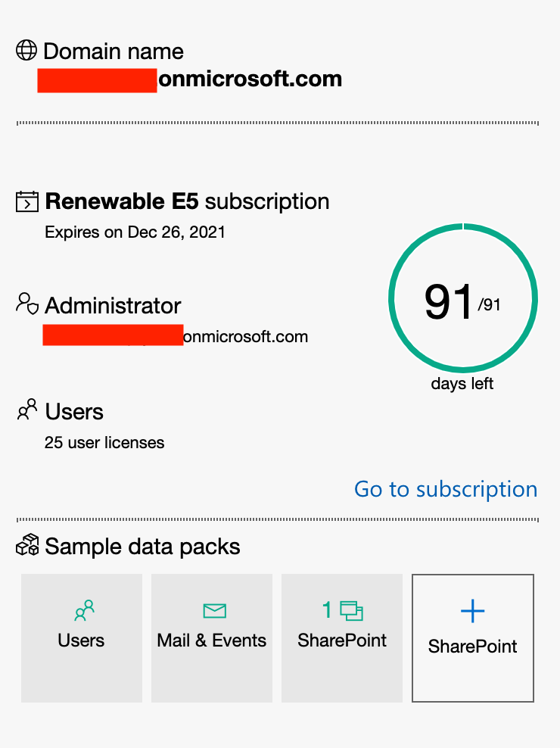Click the calendar icon next to Renewable E5
560x748 pixels.
click(x=27, y=201)
